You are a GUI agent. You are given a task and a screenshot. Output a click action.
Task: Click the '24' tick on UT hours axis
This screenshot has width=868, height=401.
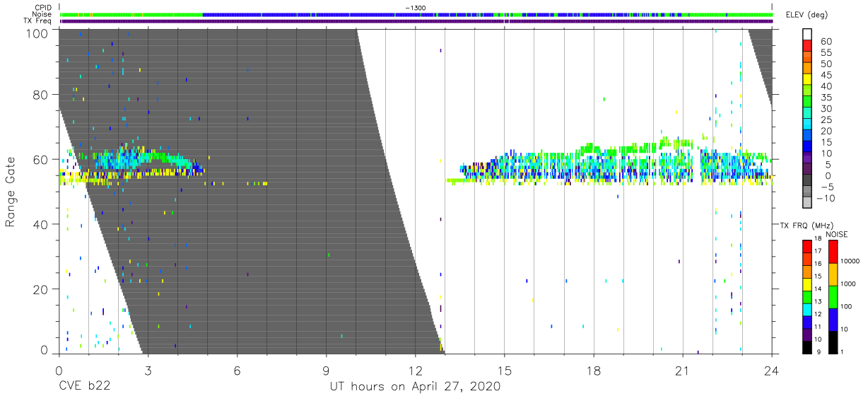coord(771,371)
